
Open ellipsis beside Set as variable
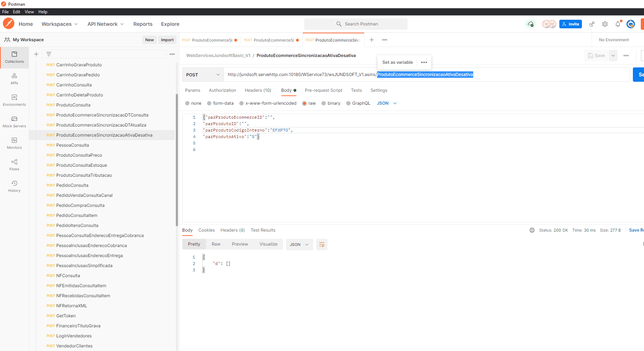[424, 62]
